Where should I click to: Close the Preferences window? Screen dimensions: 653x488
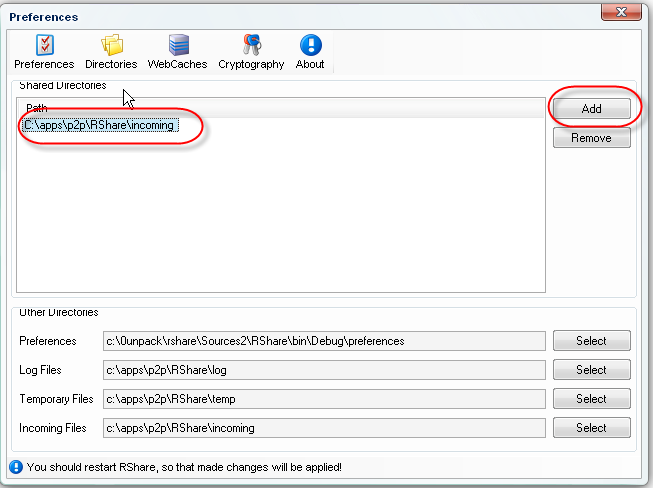[x=621, y=12]
